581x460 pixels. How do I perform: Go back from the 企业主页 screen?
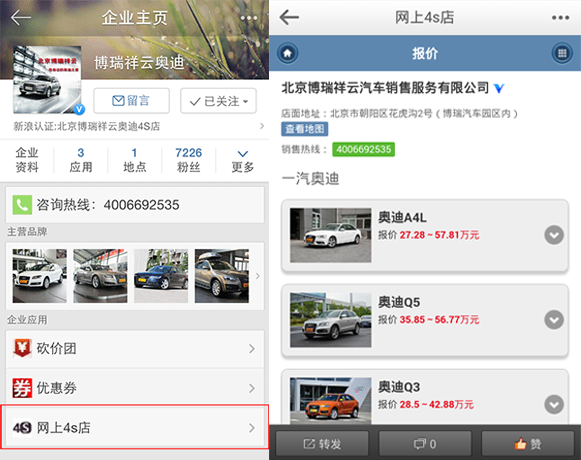coord(21,17)
